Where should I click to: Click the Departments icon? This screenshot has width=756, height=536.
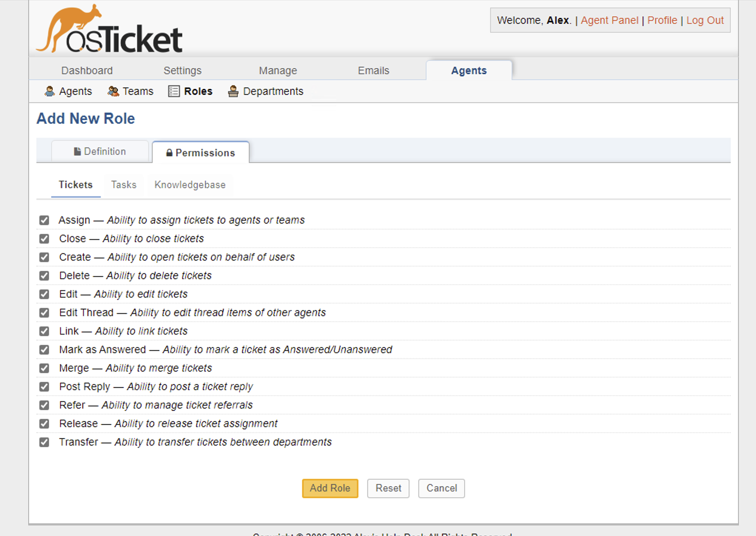[x=233, y=91]
